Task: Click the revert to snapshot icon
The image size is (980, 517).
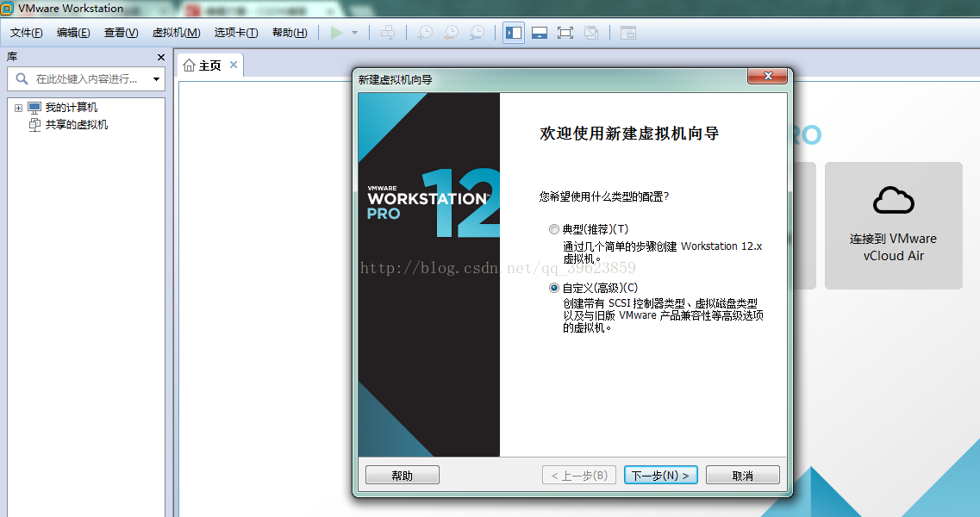Action: coord(451,33)
